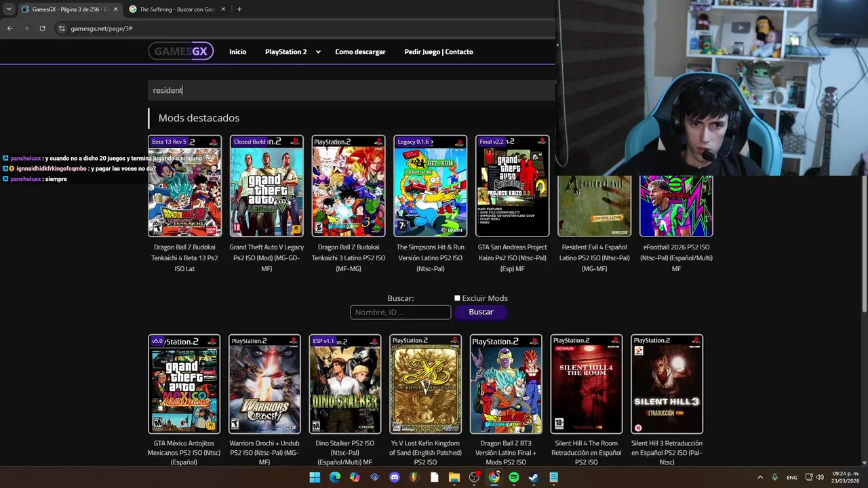Open FL Studio from the taskbar
The width and height of the screenshot is (868, 488).
[414, 477]
